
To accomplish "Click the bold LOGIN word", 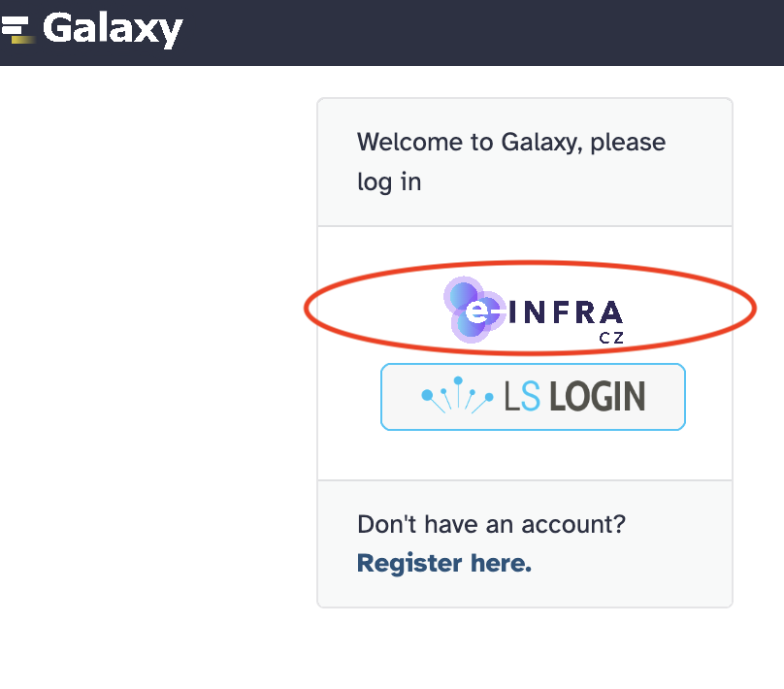I will (598, 396).
